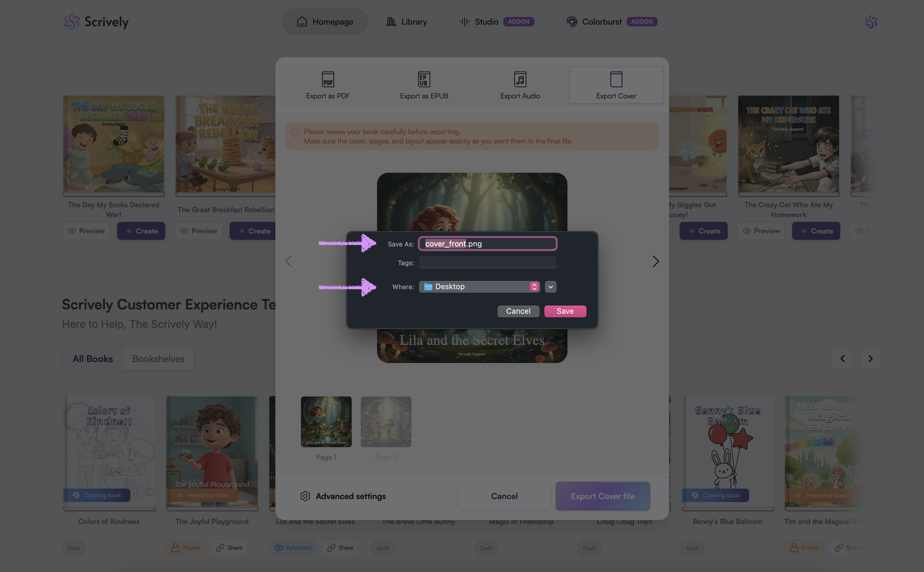Cancel the save file dialog

(x=518, y=311)
